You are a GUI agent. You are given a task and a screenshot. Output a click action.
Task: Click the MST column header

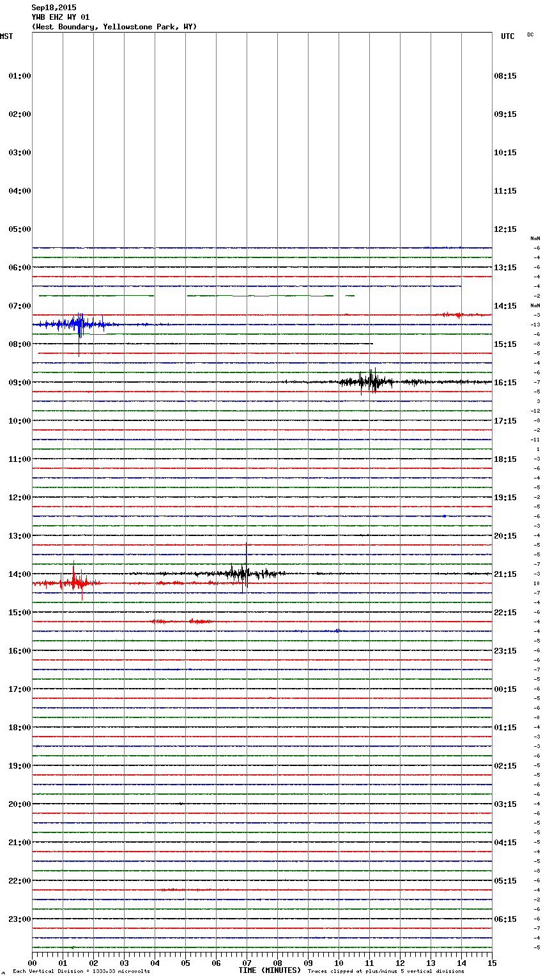6,36
